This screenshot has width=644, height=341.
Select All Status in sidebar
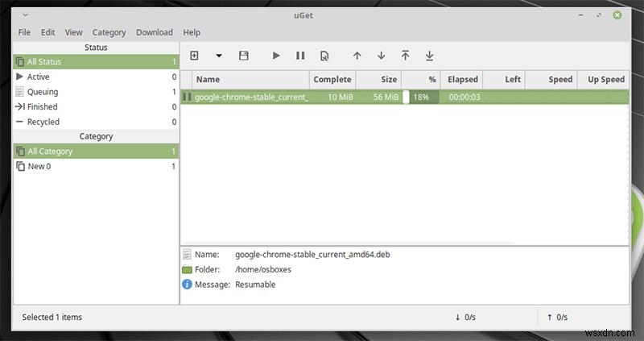click(96, 62)
